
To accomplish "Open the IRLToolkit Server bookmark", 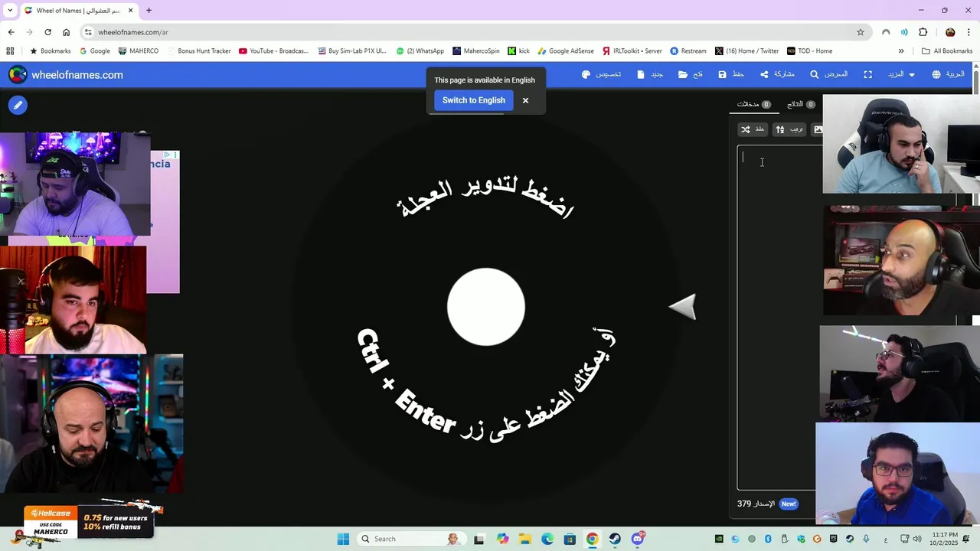I will [632, 51].
